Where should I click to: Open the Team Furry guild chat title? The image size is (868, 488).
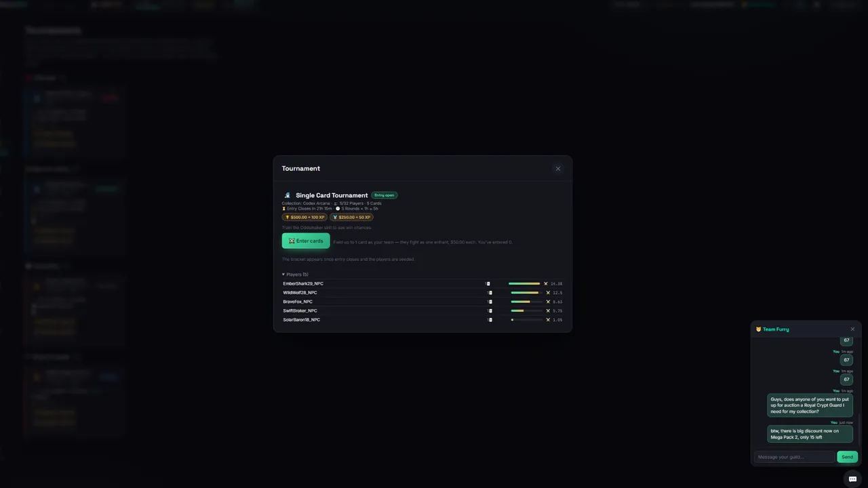click(x=776, y=329)
